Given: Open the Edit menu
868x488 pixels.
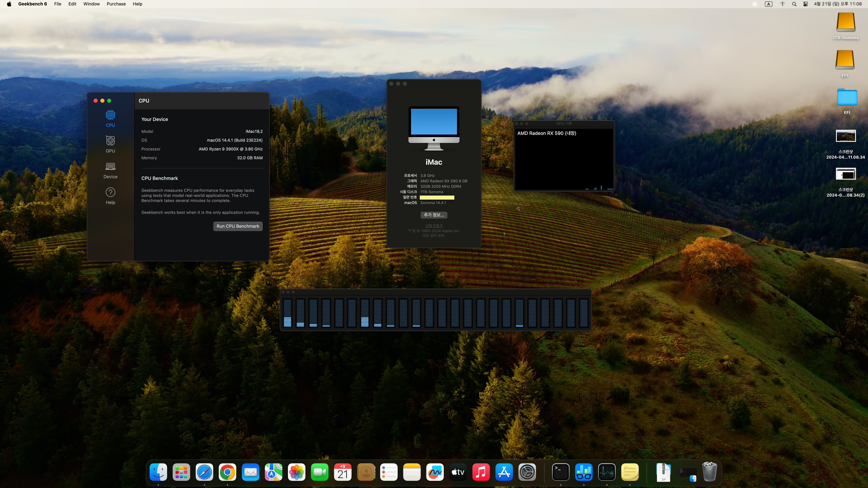Looking at the screenshot, I should click(72, 4).
